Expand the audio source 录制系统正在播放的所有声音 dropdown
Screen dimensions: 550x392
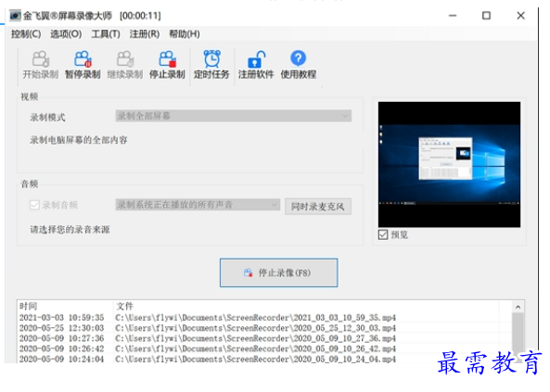(198, 205)
